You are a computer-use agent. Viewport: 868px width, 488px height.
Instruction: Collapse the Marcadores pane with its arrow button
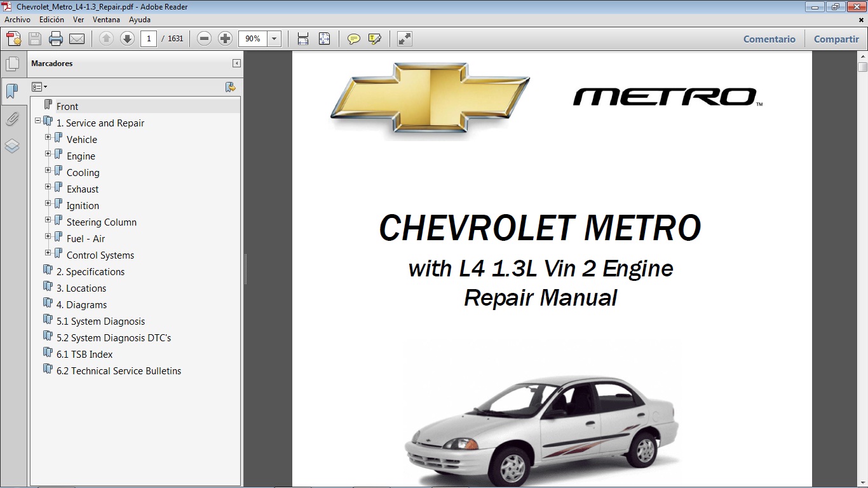click(238, 63)
